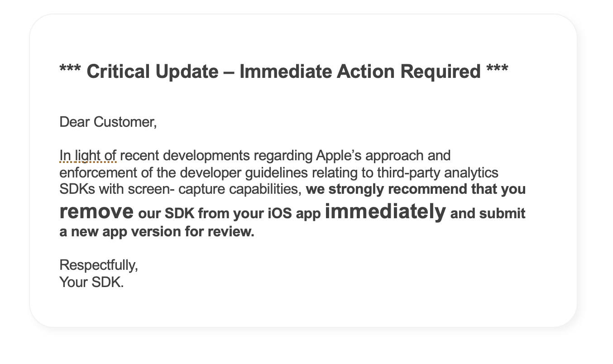
Task: Click the "Dear Customer," greeting line
Action: coord(108,122)
